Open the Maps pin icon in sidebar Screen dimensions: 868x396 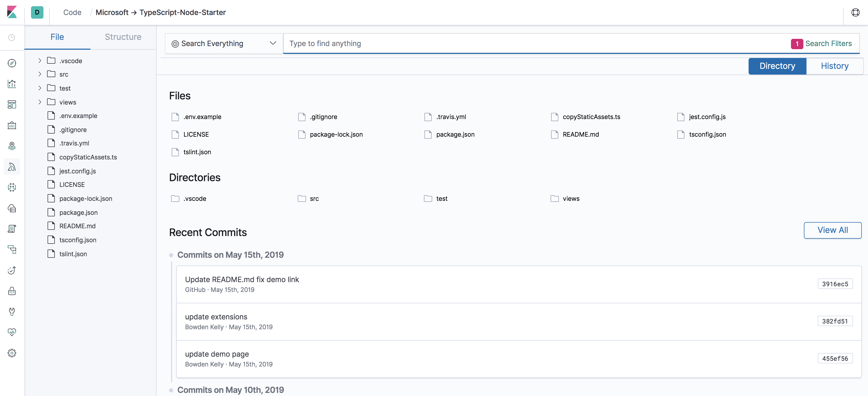(x=12, y=146)
